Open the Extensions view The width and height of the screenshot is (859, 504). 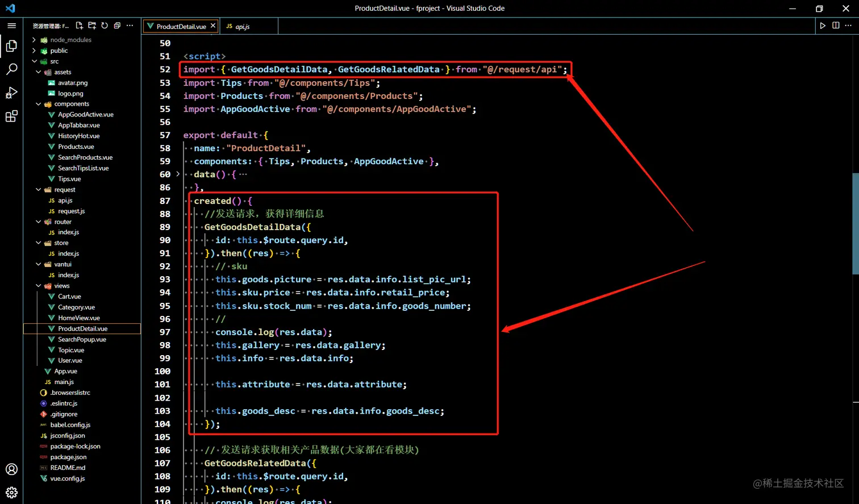pos(11,116)
